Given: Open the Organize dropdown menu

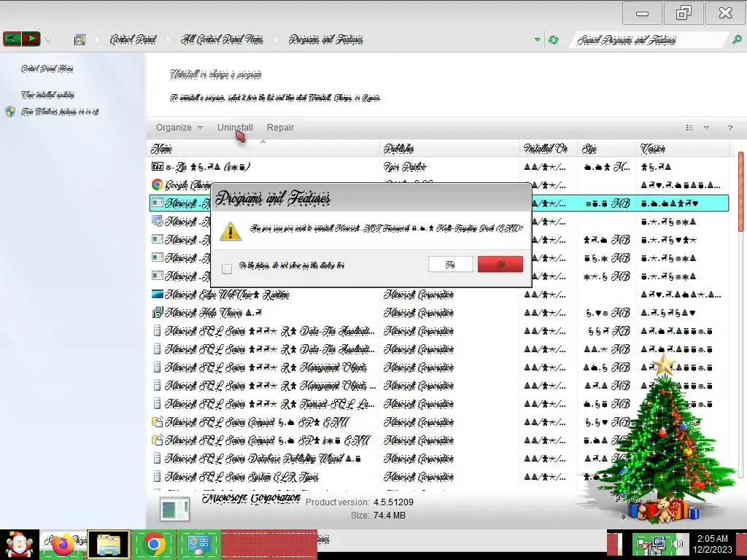Looking at the screenshot, I should click(x=179, y=128).
